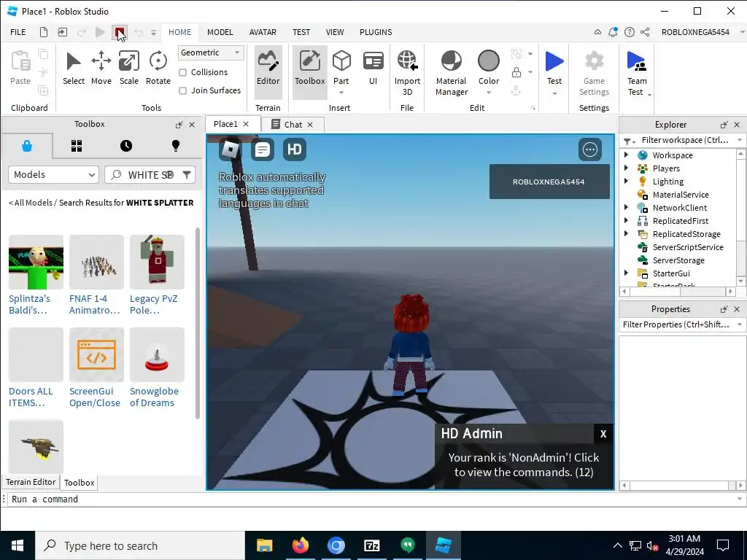Open Toolbox Recent clock tab
The width and height of the screenshot is (747, 560).
126,146
